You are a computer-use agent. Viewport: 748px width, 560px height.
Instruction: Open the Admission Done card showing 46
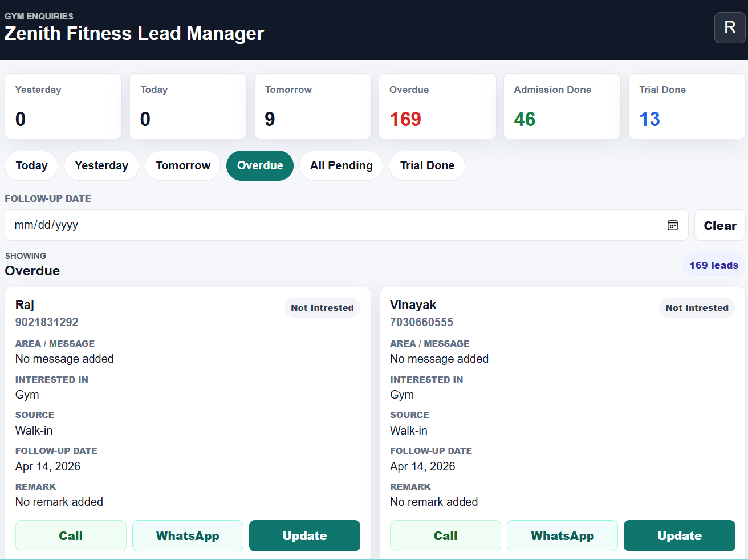(562, 106)
